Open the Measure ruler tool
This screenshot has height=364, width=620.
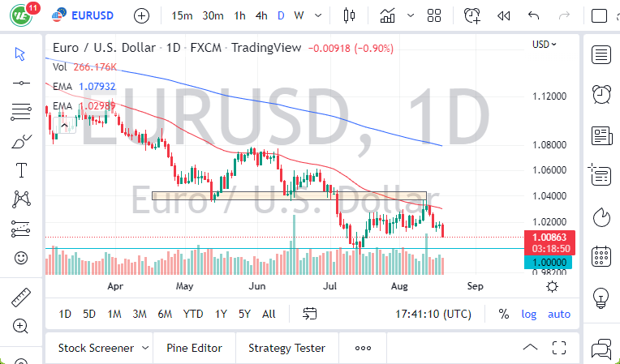pos(21,298)
